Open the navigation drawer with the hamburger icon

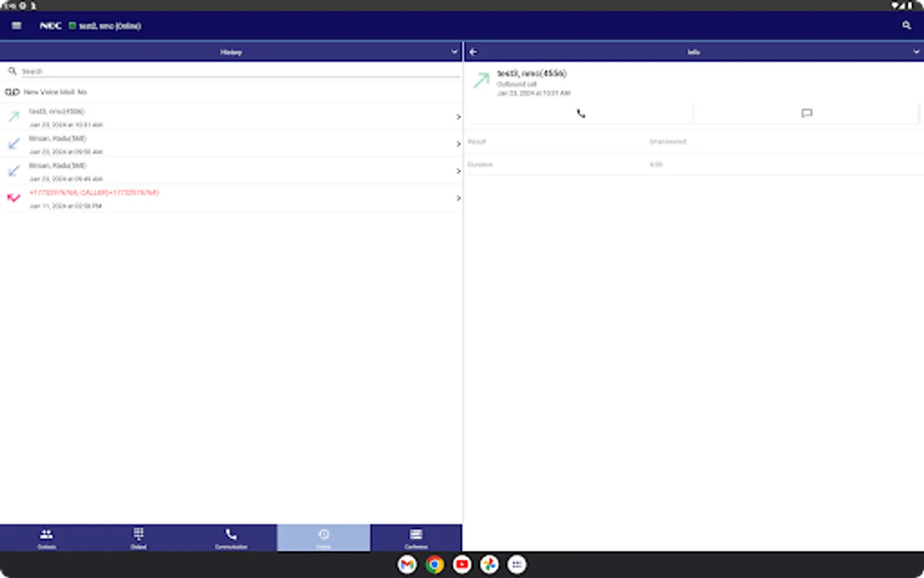16,26
